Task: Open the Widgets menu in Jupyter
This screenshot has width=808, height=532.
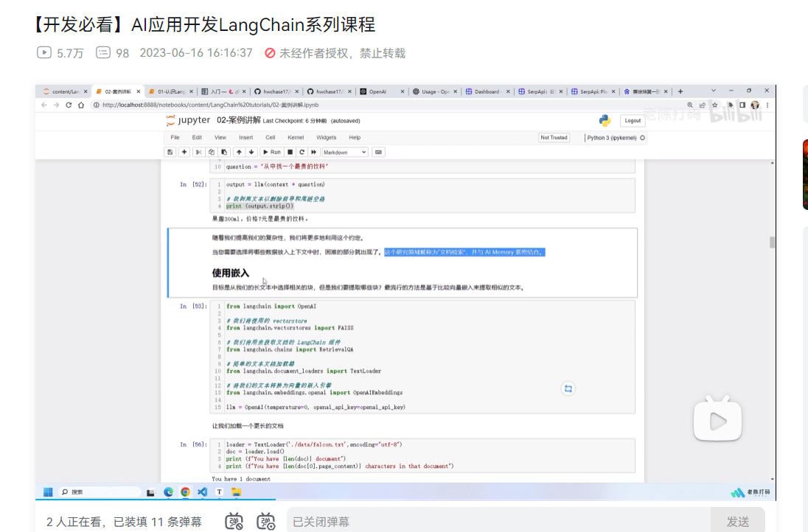Action: tap(326, 138)
